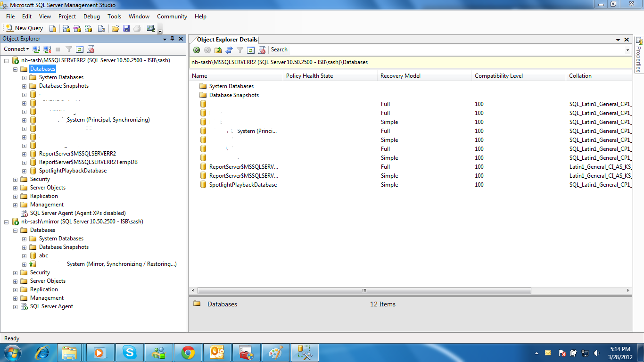The width and height of the screenshot is (644, 362).
Task: Click the Disconnect icon in Object Explorer
Action: 47,49
